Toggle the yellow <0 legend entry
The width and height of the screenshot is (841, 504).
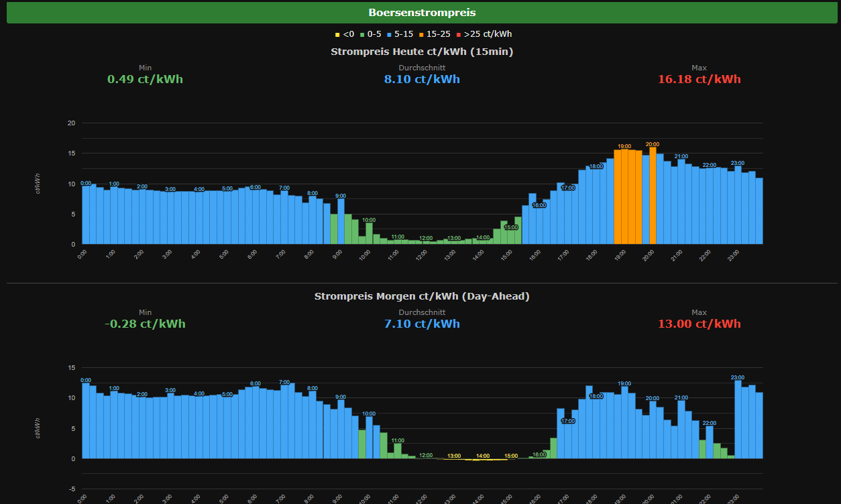pos(345,34)
